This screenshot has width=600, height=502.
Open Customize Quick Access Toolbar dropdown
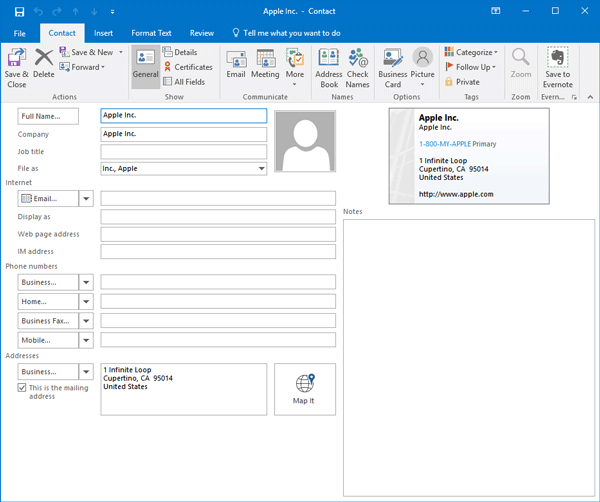112,12
